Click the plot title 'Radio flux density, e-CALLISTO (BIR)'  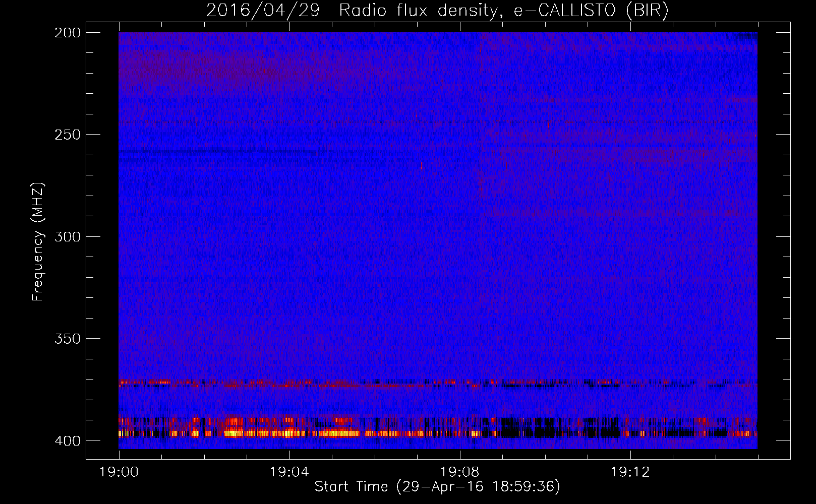503,10
